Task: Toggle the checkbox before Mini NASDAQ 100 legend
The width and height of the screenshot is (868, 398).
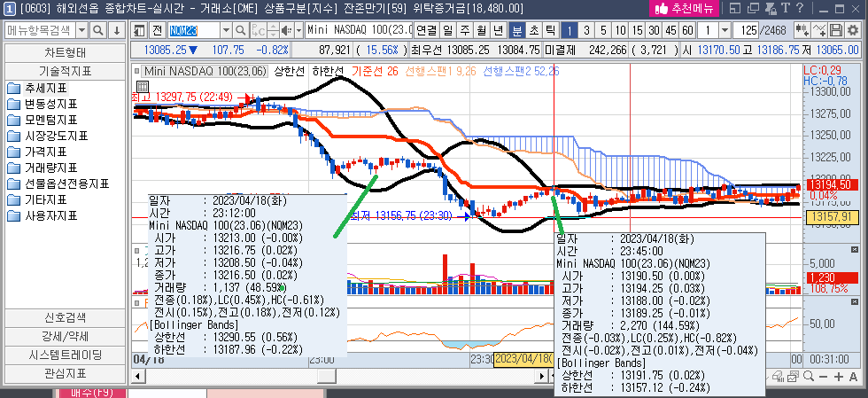Action: click(x=136, y=71)
